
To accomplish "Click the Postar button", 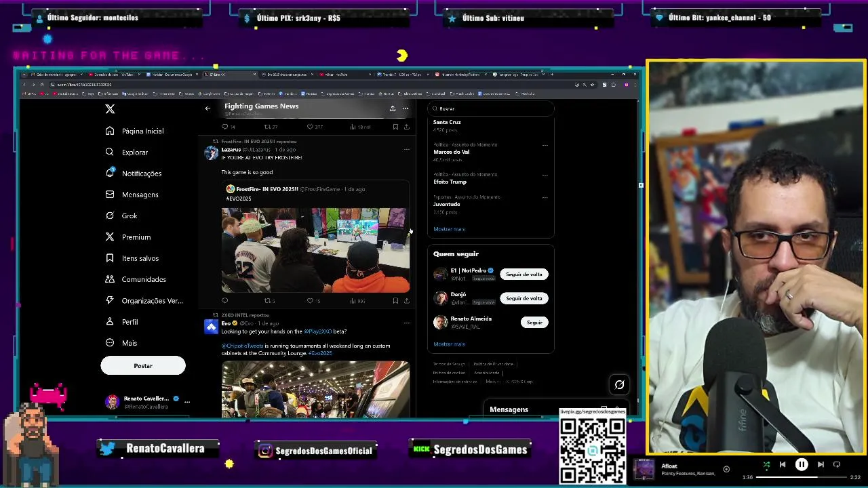I will (143, 365).
